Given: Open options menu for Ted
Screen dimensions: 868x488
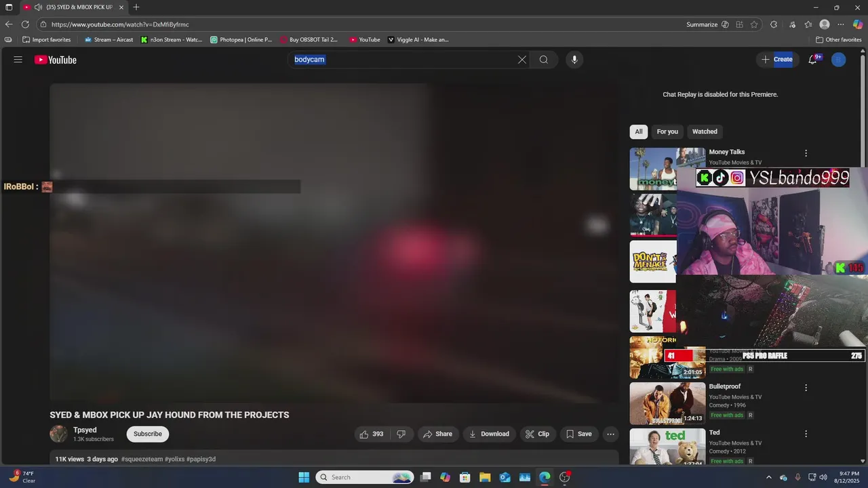Looking at the screenshot, I should coord(806,434).
